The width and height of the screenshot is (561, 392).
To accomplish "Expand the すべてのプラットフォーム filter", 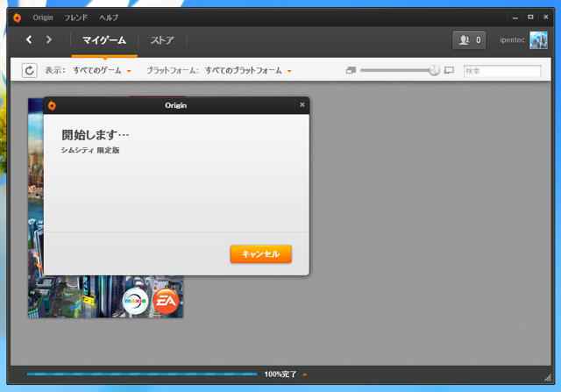I will [x=248, y=70].
